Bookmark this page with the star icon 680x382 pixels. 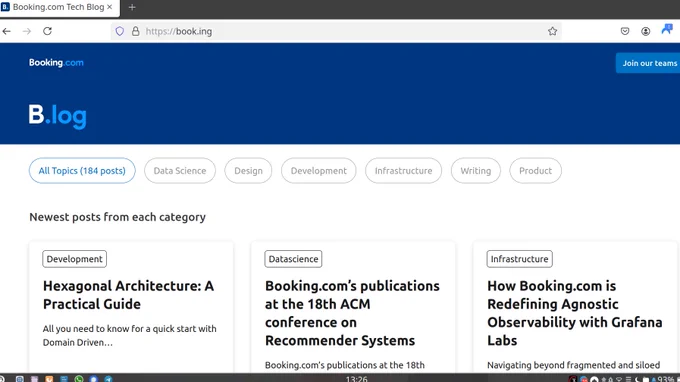552,31
